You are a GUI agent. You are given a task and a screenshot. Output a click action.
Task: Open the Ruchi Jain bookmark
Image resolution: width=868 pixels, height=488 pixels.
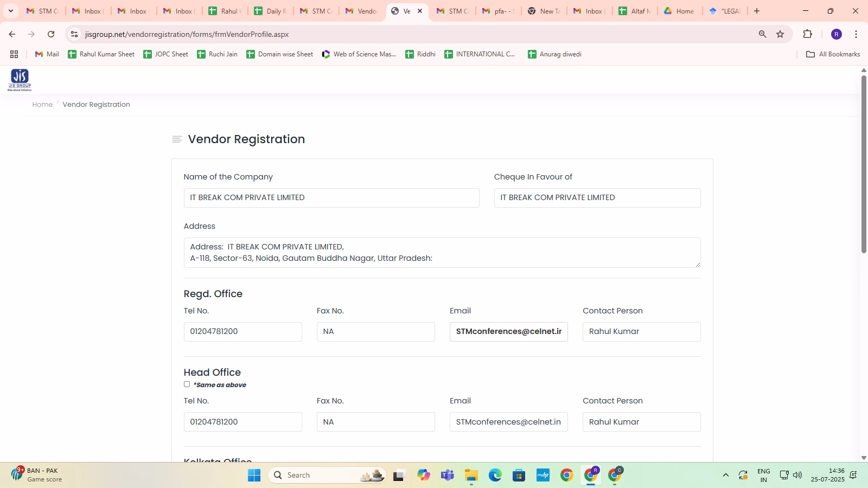(x=217, y=54)
